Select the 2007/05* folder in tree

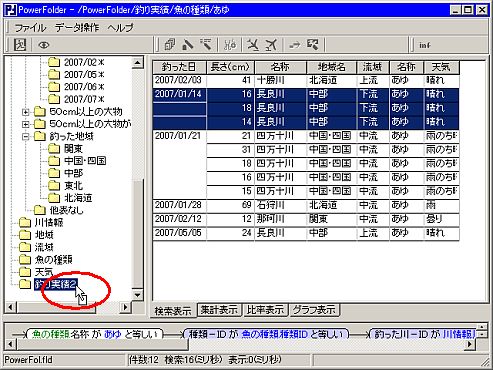[84, 75]
